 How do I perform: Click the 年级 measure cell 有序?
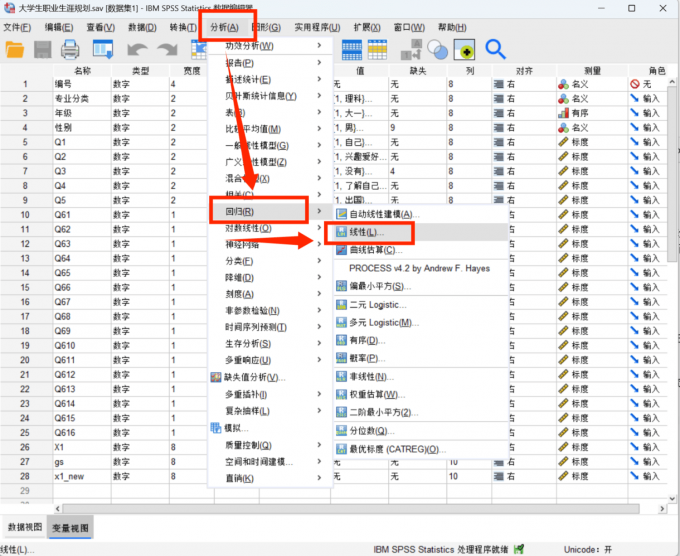(592, 113)
